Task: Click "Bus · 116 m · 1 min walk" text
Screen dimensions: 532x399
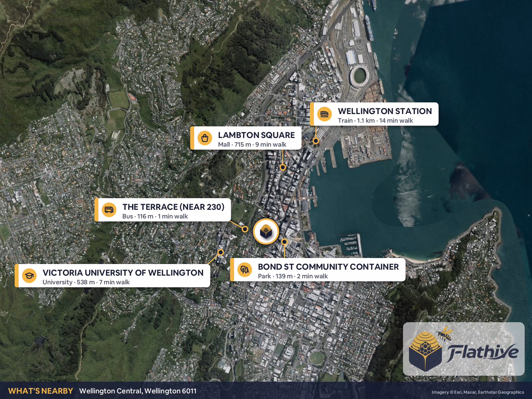Action: click(x=155, y=216)
